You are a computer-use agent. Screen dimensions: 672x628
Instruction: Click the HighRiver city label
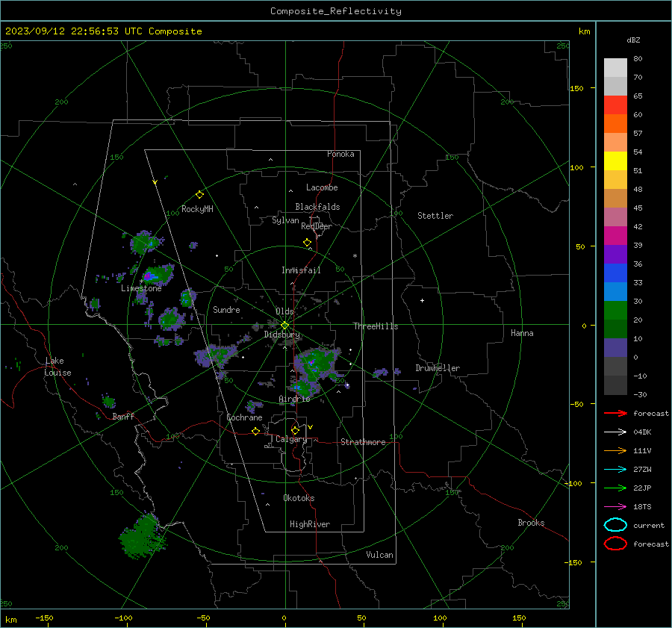point(309,524)
